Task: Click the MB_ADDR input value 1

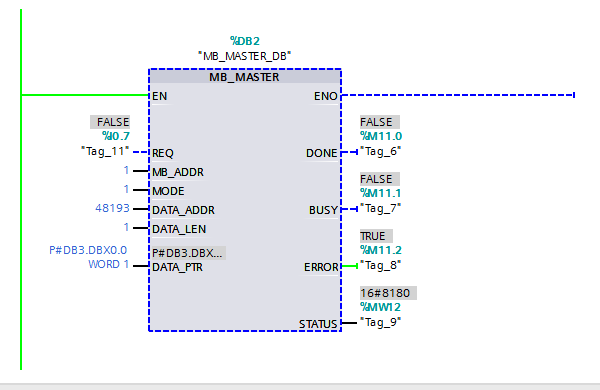Action: coord(126,170)
